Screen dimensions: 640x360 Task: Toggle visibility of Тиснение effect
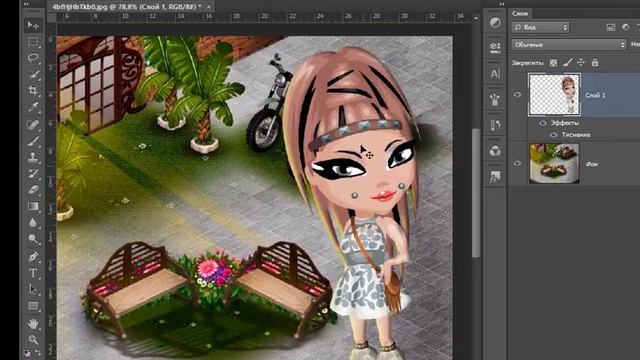[553, 135]
